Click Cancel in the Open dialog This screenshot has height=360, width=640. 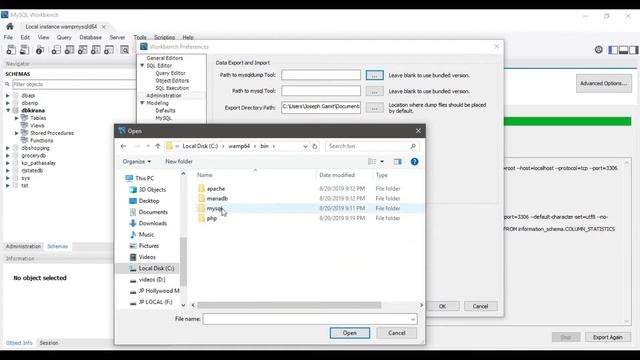click(x=397, y=333)
